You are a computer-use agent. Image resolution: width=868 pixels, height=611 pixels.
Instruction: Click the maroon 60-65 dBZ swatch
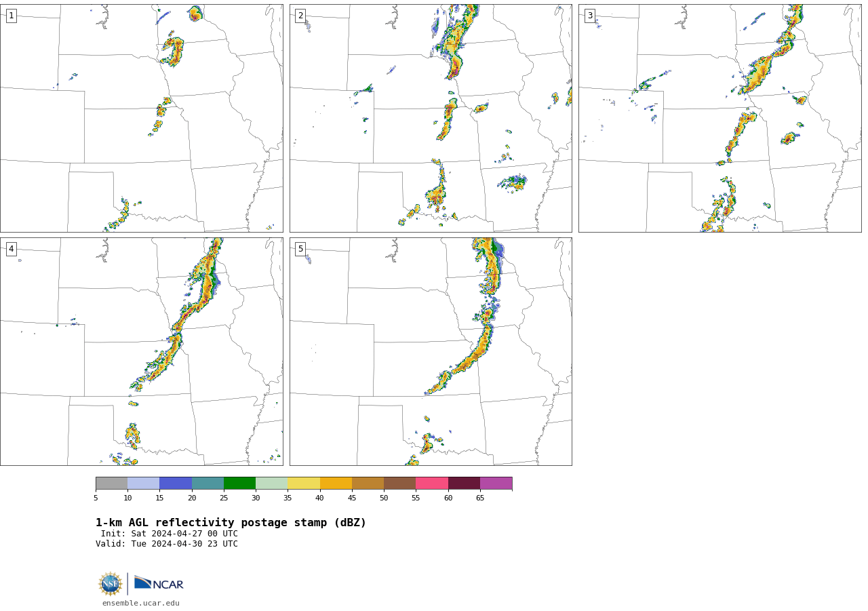pos(464,484)
